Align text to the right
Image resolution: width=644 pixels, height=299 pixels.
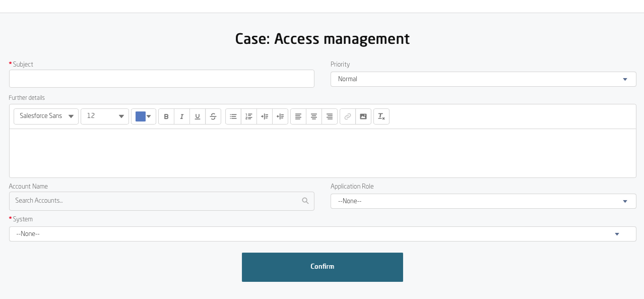330,116
